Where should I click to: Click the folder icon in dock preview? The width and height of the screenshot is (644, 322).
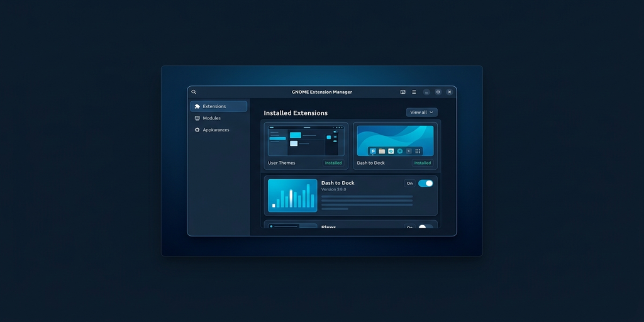click(x=382, y=151)
